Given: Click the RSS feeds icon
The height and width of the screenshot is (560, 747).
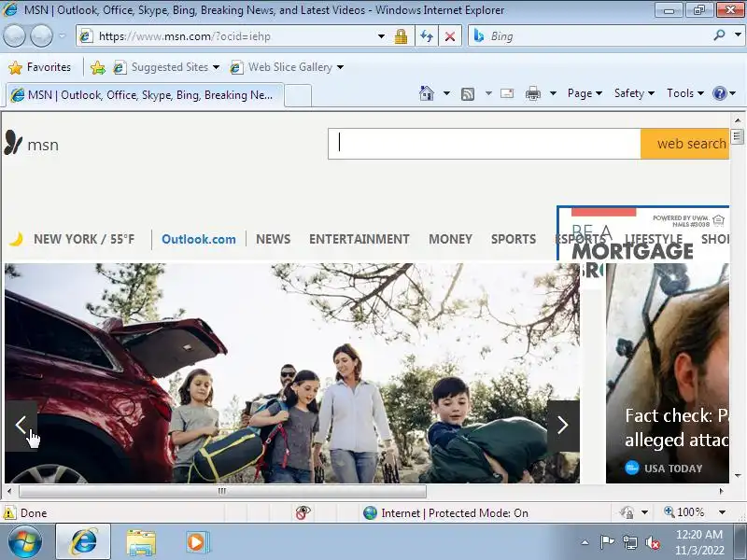Looking at the screenshot, I should coord(468,94).
